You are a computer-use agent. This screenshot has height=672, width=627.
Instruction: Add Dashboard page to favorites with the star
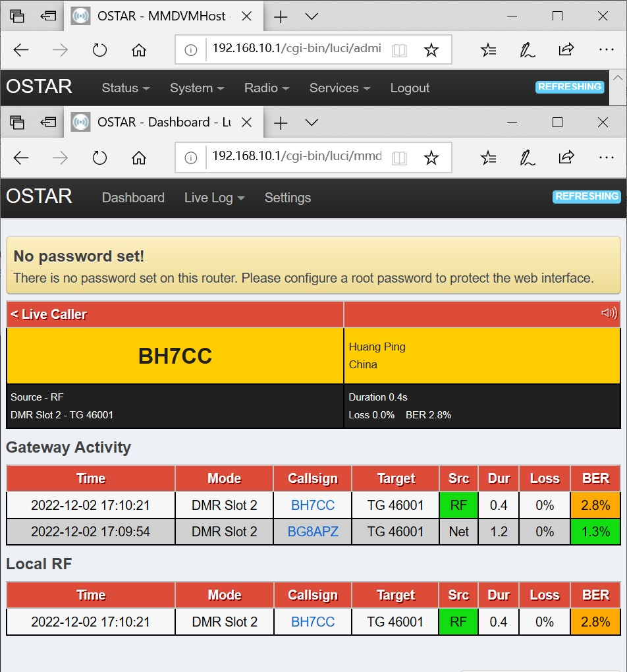point(431,158)
